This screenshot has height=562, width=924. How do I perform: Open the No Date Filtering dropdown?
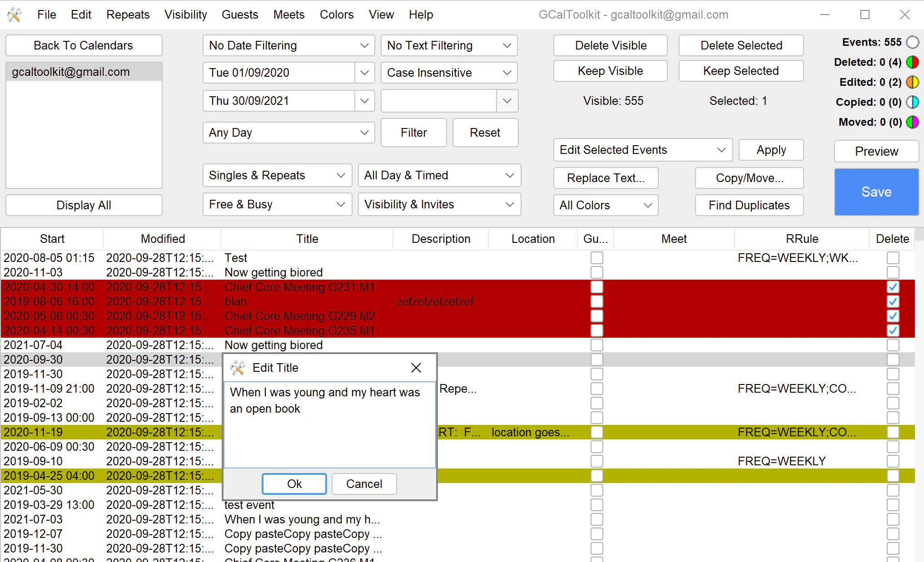coord(288,45)
